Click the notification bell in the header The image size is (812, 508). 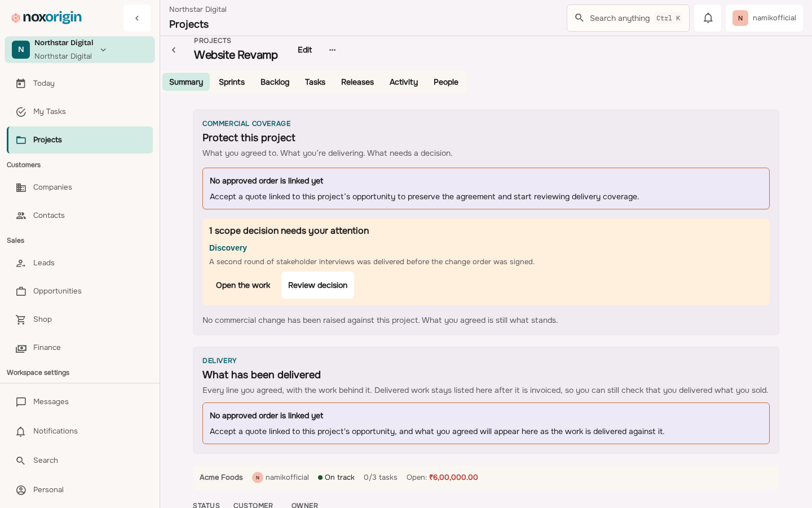(708, 18)
